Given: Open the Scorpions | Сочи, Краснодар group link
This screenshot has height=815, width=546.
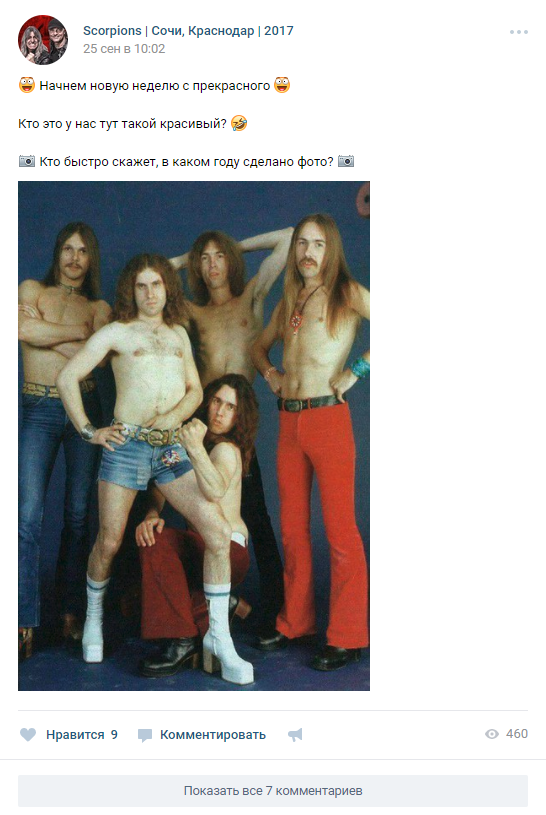Looking at the screenshot, I should pyautogui.click(x=188, y=31).
